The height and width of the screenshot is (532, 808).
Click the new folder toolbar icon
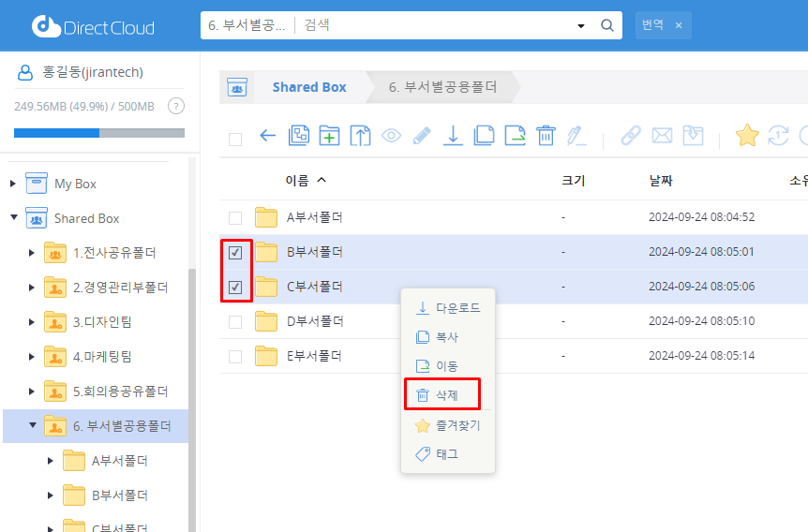tap(329, 136)
